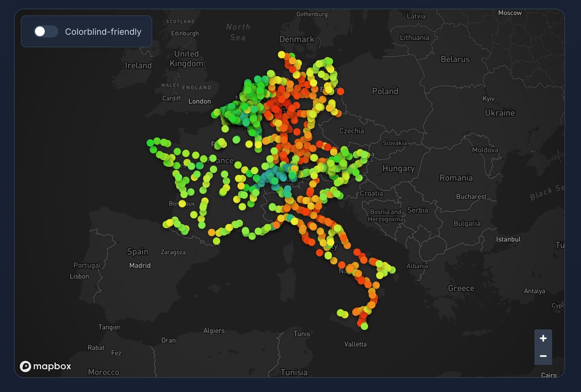The image size is (581, 392).
Task: Click the Poland country label
Action: coord(385,91)
